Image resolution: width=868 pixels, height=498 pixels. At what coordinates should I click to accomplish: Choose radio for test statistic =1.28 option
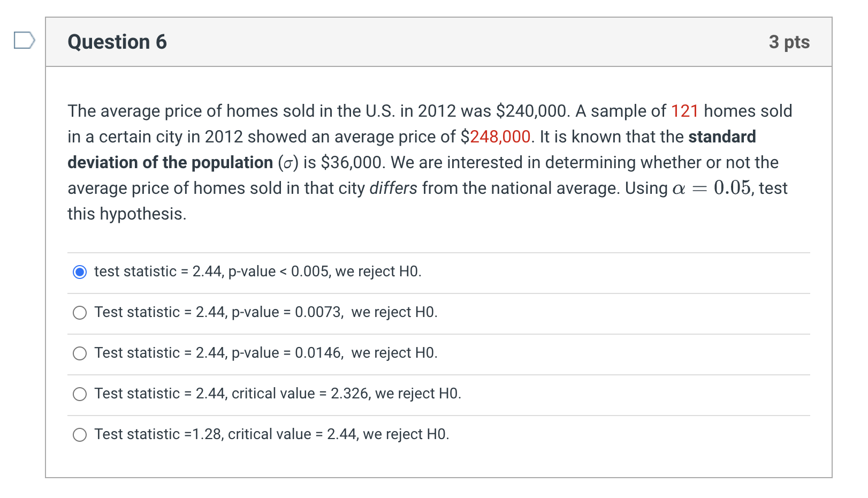coord(80,435)
